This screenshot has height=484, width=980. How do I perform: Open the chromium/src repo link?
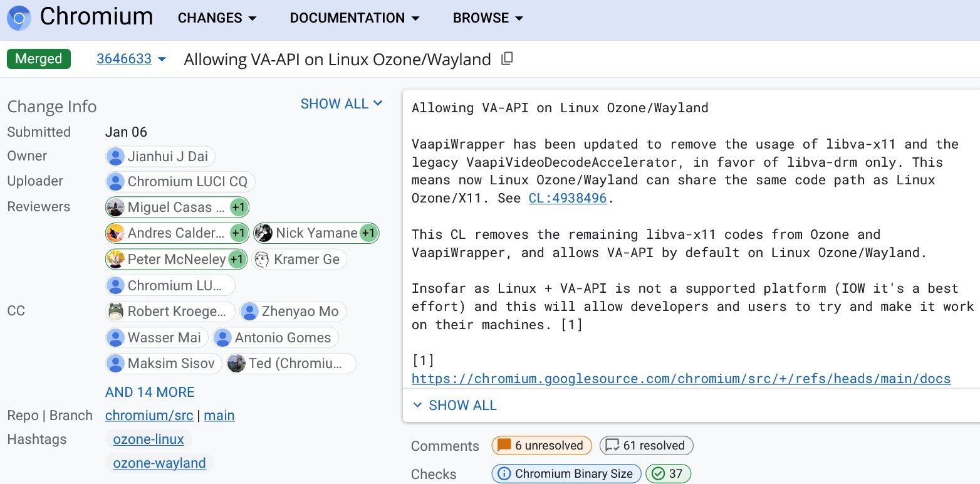pos(149,415)
